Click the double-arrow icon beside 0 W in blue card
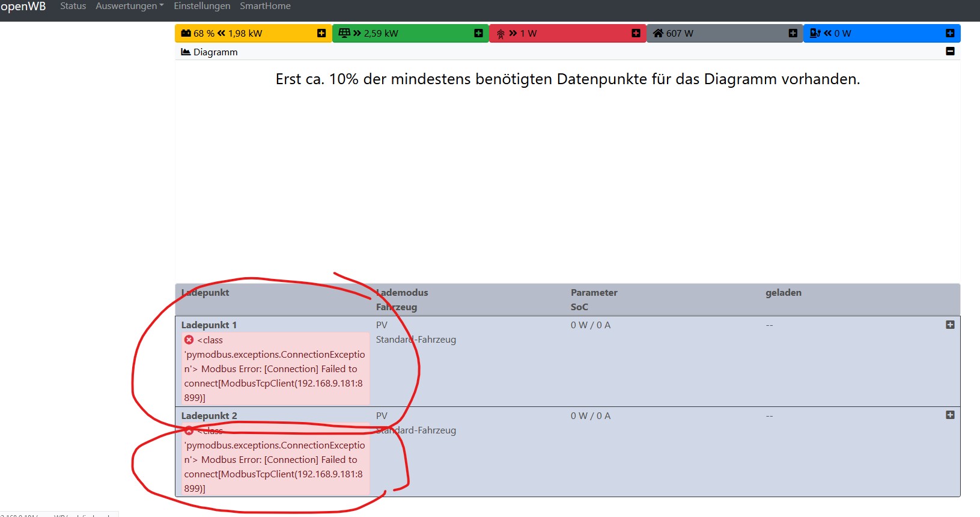Viewport: 980px width, 517px height. pyautogui.click(x=828, y=33)
